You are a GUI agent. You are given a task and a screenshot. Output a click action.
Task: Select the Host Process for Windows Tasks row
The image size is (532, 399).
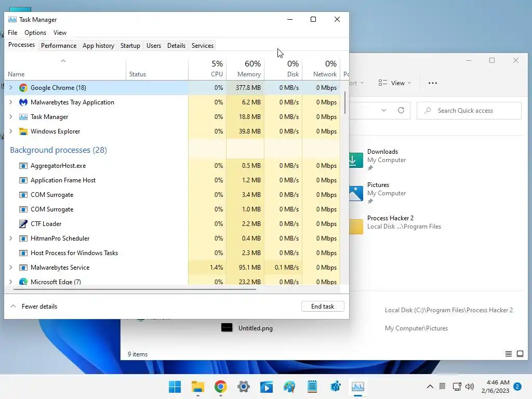pos(172,253)
